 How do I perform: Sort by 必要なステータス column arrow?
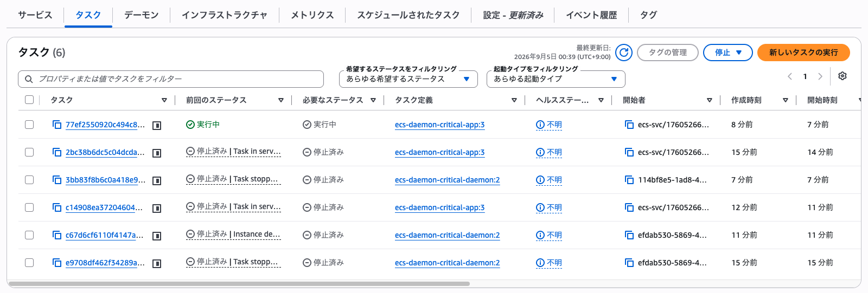[373, 100]
